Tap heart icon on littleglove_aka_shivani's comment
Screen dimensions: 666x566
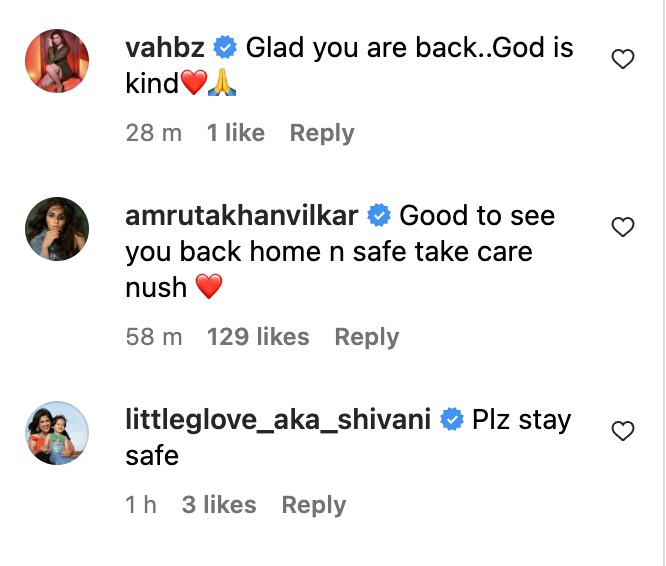[x=623, y=431]
